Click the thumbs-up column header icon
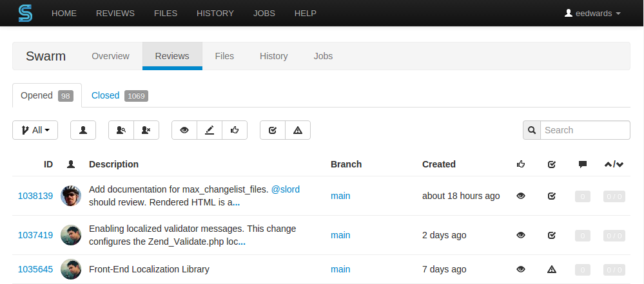The height and width of the screenshot is (284, 644). 521,164
